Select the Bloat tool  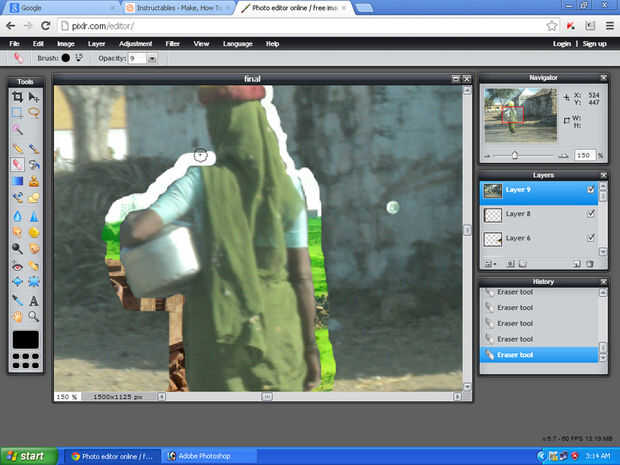pyautogui.click(x=17, y=282)
